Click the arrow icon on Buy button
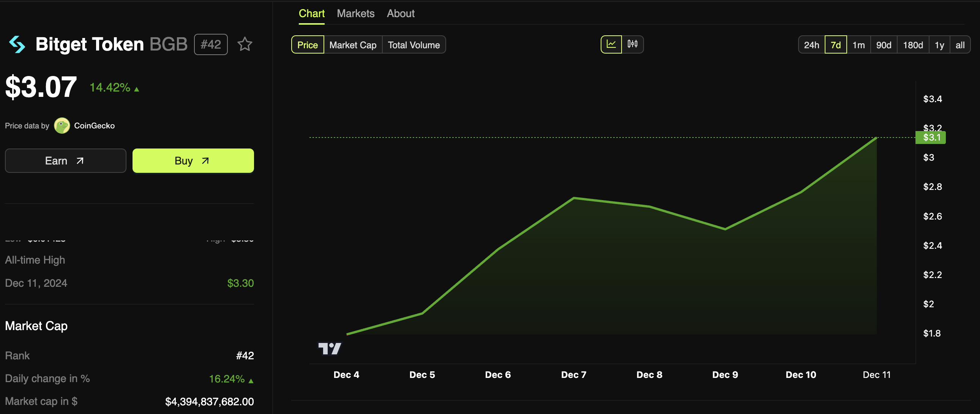980x414 pixels. [205, 161]
